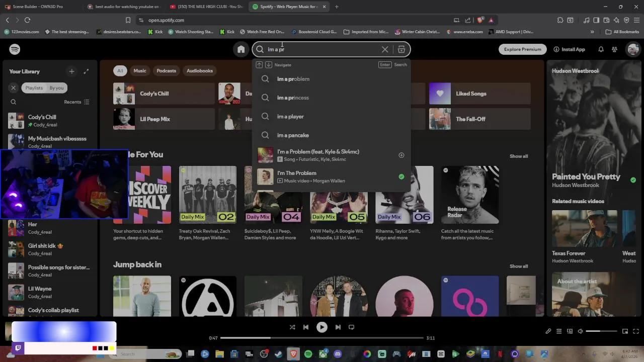Viewport: 644px width, 362px height.
Task: Open the notifications bell (What's New)
Action: (601, 49)
